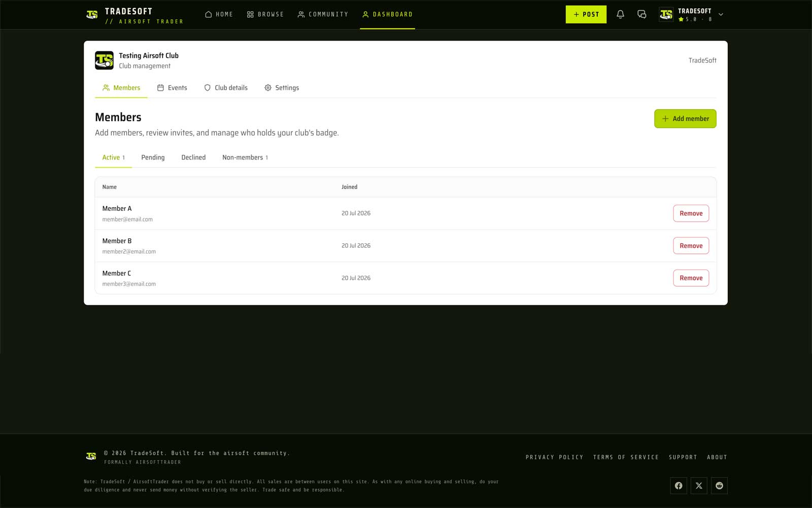Click the Member C name

coord(117,273)
